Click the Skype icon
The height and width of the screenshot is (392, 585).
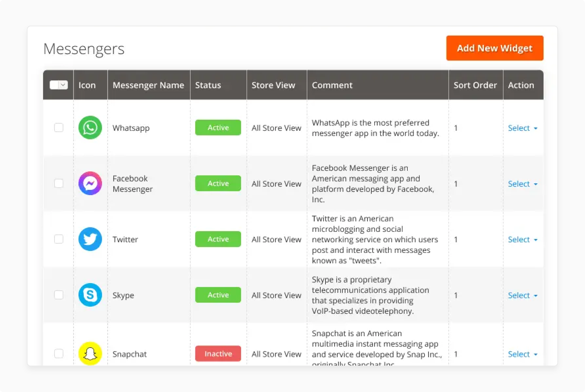pos(90,295)
